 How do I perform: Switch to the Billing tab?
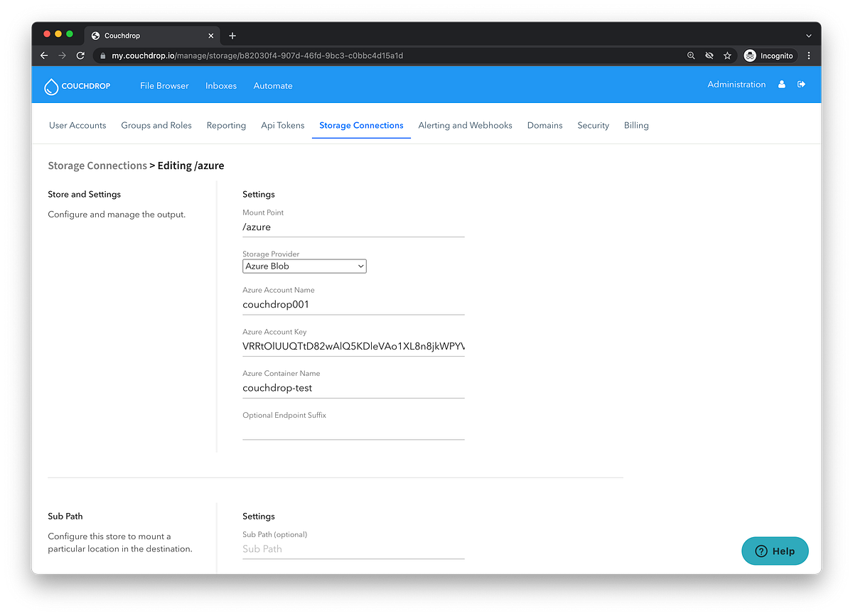tap(635, 125)
